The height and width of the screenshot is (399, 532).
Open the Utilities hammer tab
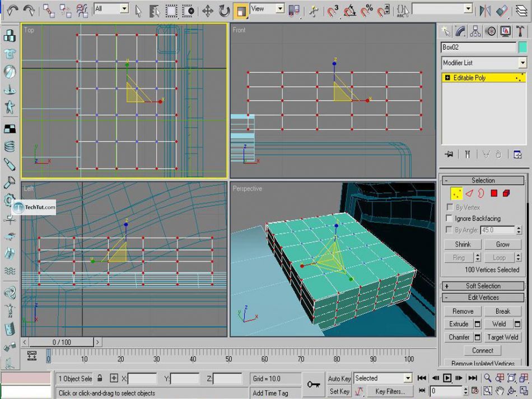(520, 31)
